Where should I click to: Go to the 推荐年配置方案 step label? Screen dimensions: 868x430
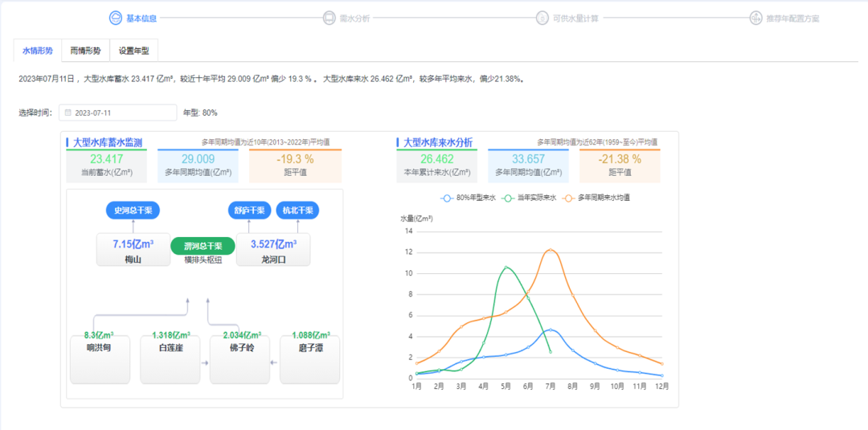tap(792, 18)
